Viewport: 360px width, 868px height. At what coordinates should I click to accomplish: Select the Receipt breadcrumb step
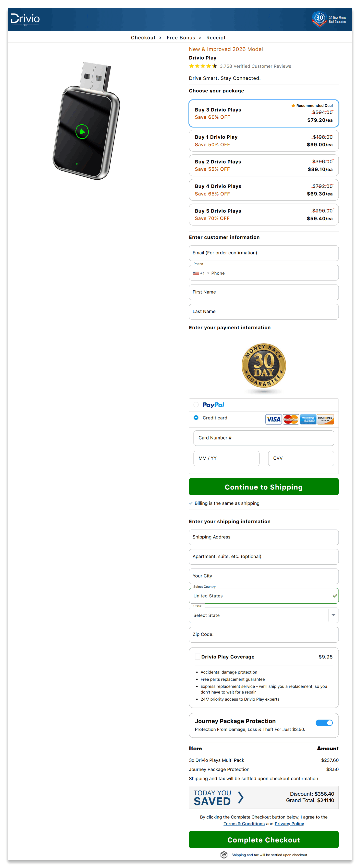pos(216,38)
